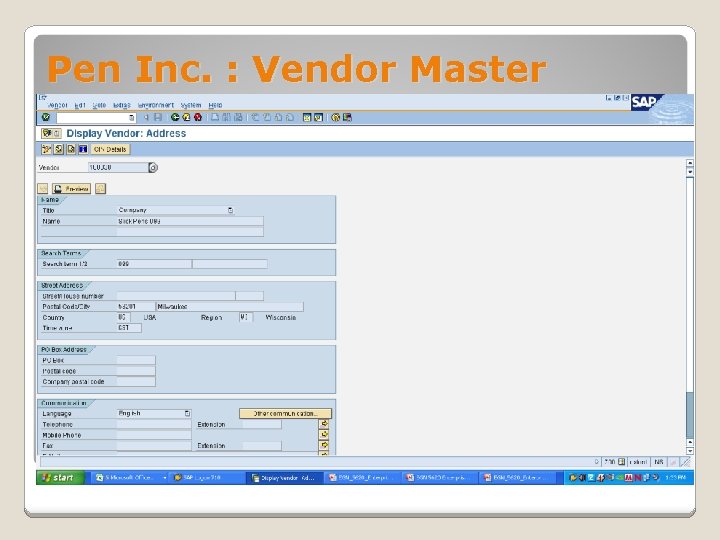The image size is (720, 540).
Task: Click the Other communication button
Action: click(285, 414)
